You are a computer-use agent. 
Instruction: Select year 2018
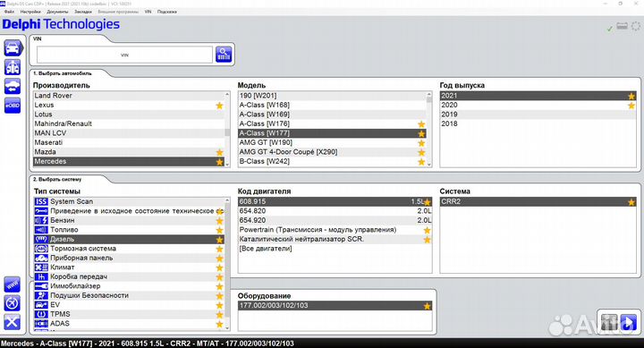(538, 123)
